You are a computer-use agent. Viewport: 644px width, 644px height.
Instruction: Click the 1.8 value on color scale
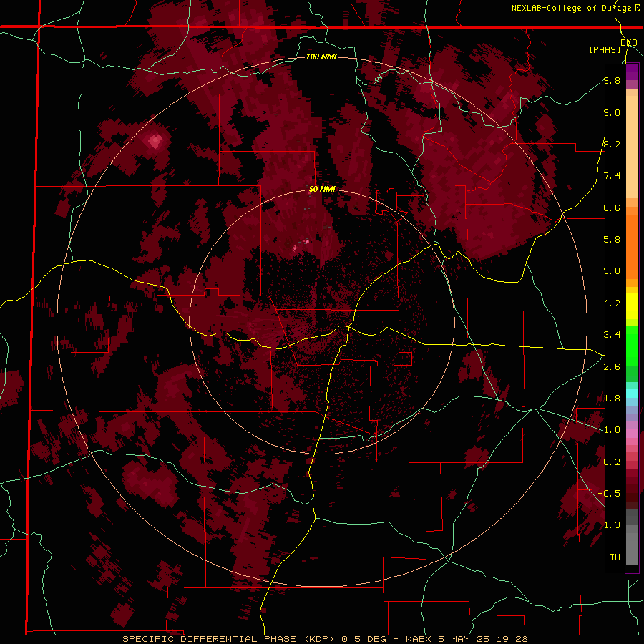pyautogui.click(x=612, y=398)
